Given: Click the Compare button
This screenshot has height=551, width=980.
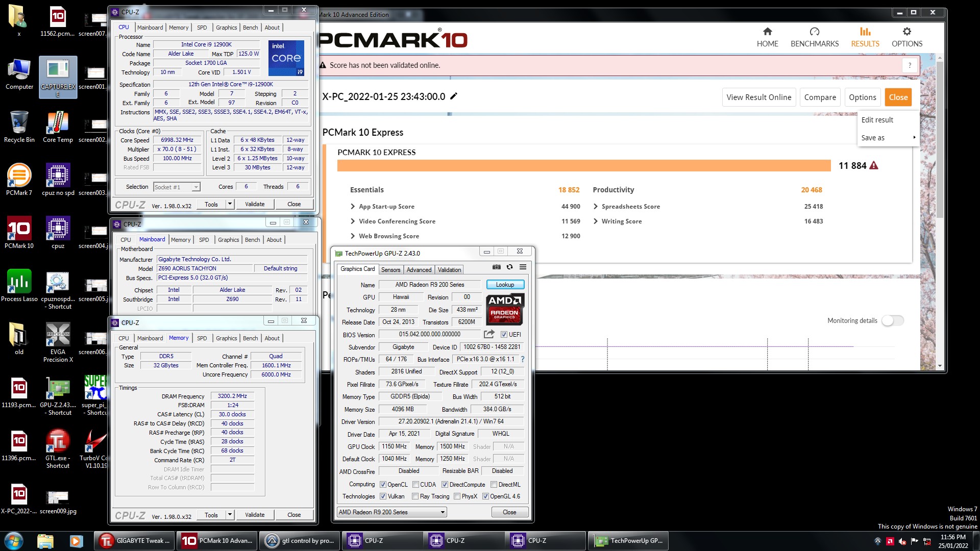Looking at the screenshot, I should pos(820,97).
